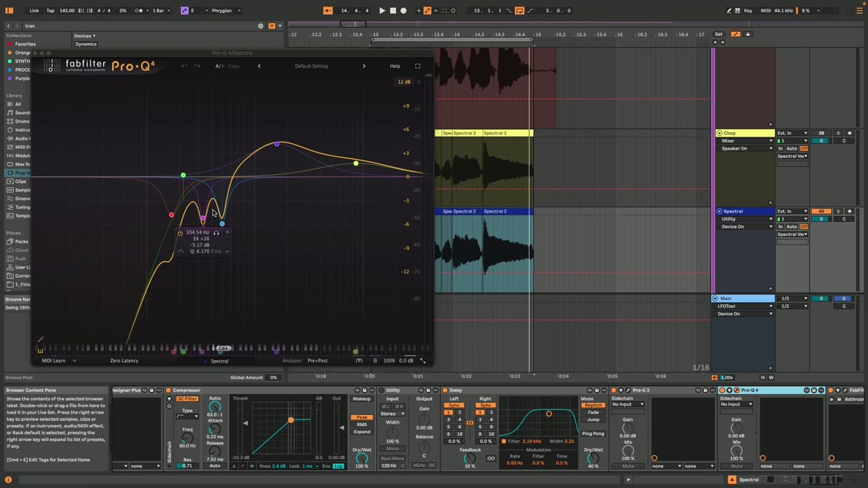Open the root note E dropdown
This screenshot has height=488, width=868.
pyautogui.click(x=198, y=11)
